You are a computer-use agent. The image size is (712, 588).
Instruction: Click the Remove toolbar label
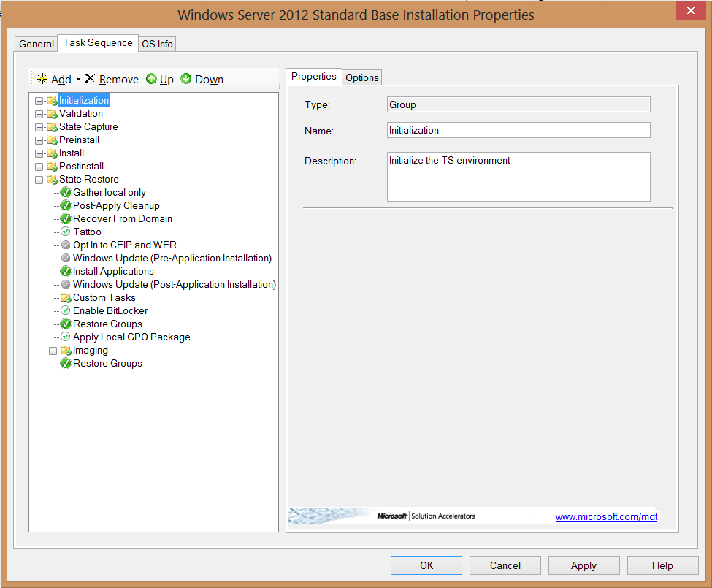119,80
